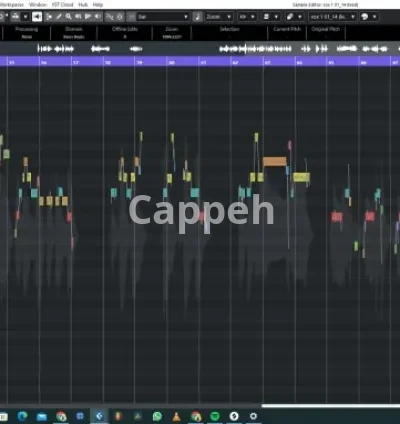Image resolution: width=400 pixels, height=424 pixels.
Task: Open the VST Cloud menu
Action: pos(63,5)
